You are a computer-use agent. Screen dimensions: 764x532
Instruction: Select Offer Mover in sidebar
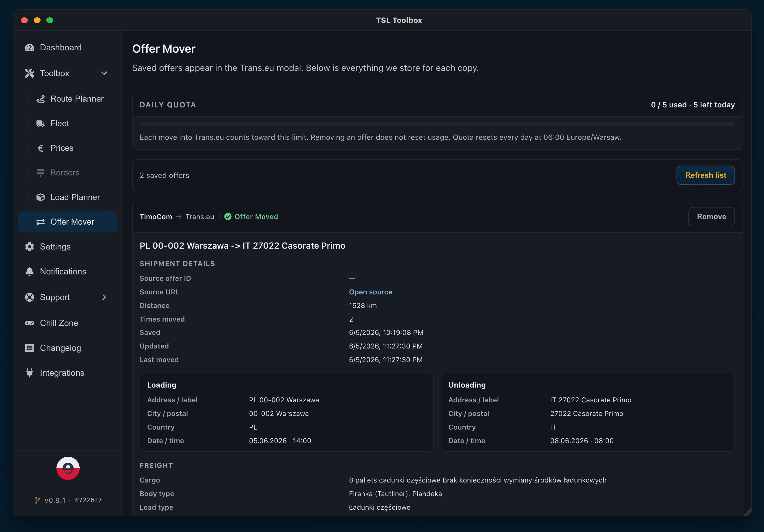coord(67,222)
